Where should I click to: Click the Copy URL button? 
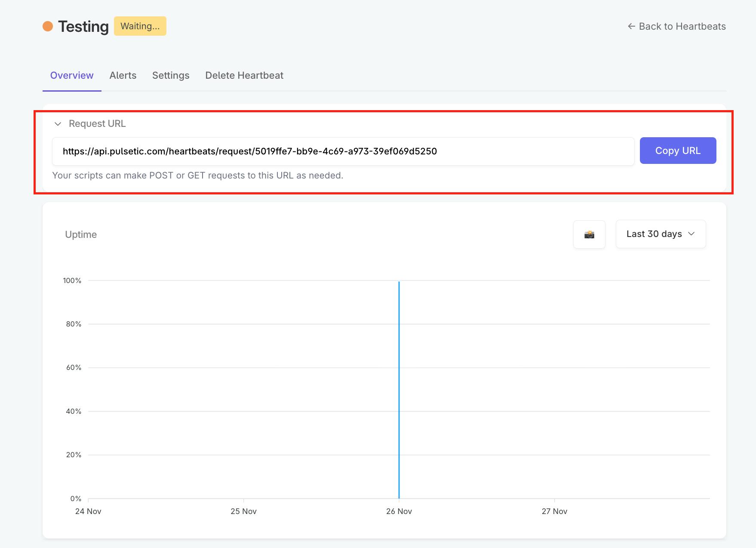(678, 151)
